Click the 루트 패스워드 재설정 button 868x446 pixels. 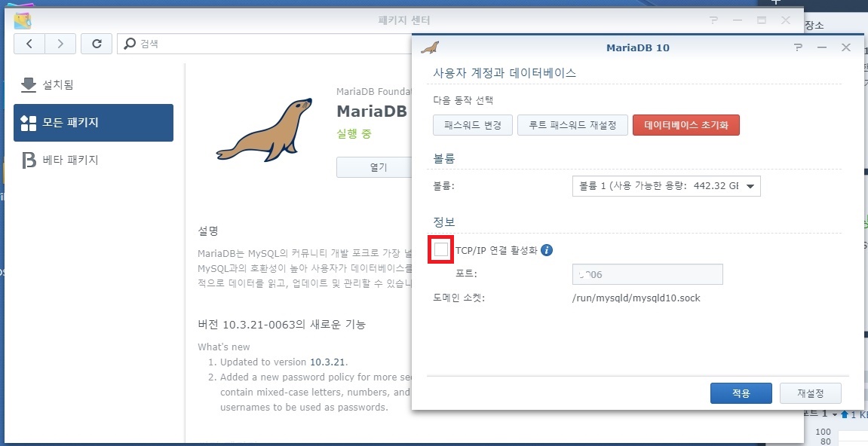(572, 125)
